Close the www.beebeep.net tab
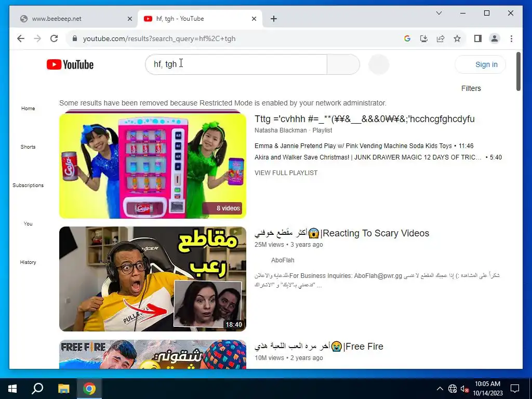 pyautogui.click(x=129, y=19)
